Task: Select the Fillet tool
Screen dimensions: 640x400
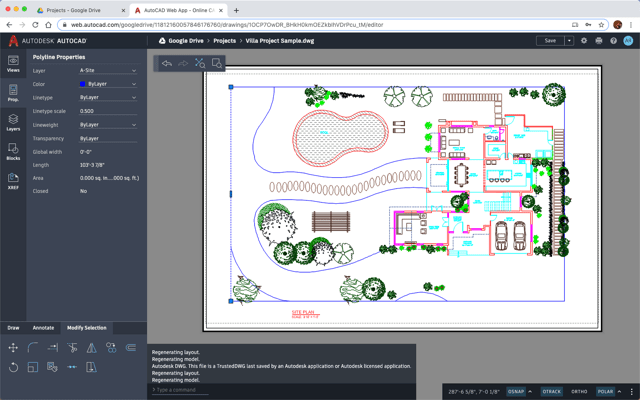Action: 33,348
